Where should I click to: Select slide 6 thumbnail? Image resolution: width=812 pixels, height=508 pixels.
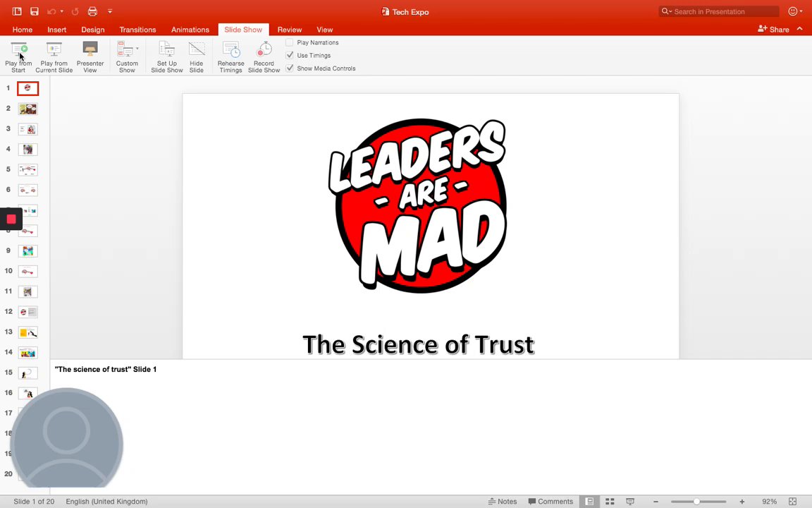[x=28, y=190]
